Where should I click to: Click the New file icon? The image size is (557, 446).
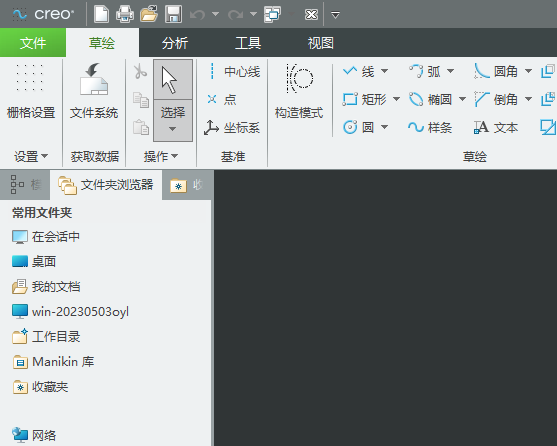(x=101, y=14)
